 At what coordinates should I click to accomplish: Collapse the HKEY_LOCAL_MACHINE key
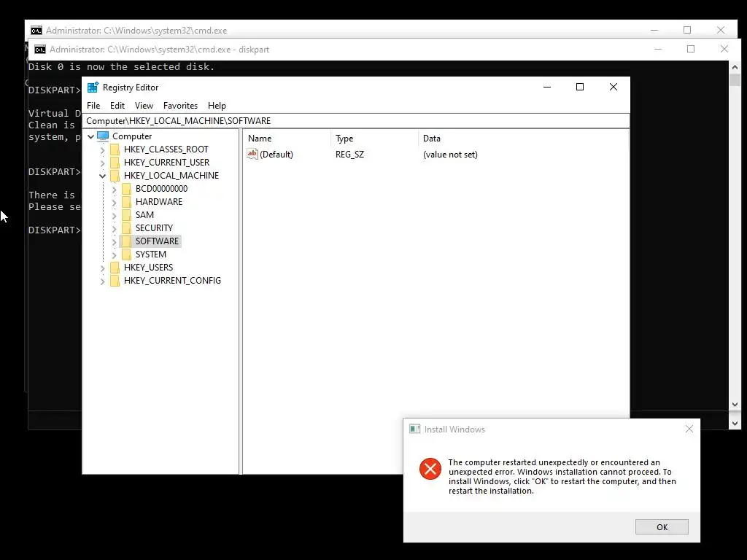point(102,176)
